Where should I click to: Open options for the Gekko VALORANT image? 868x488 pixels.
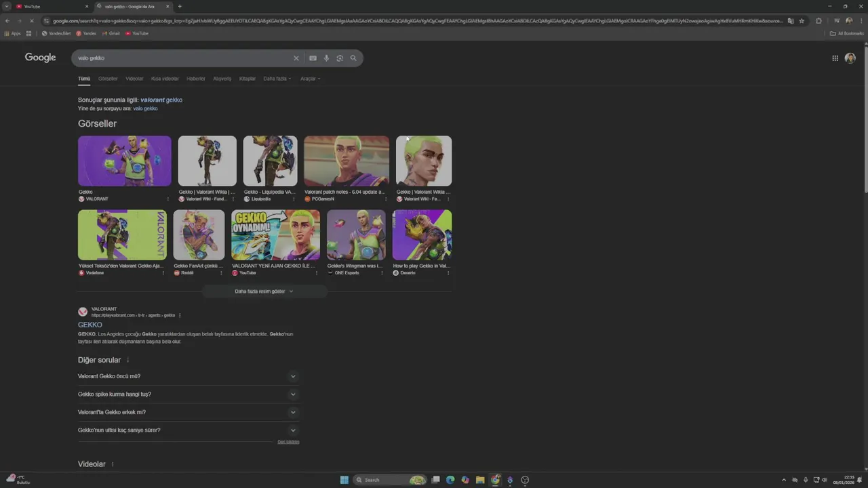click(167, 199)
